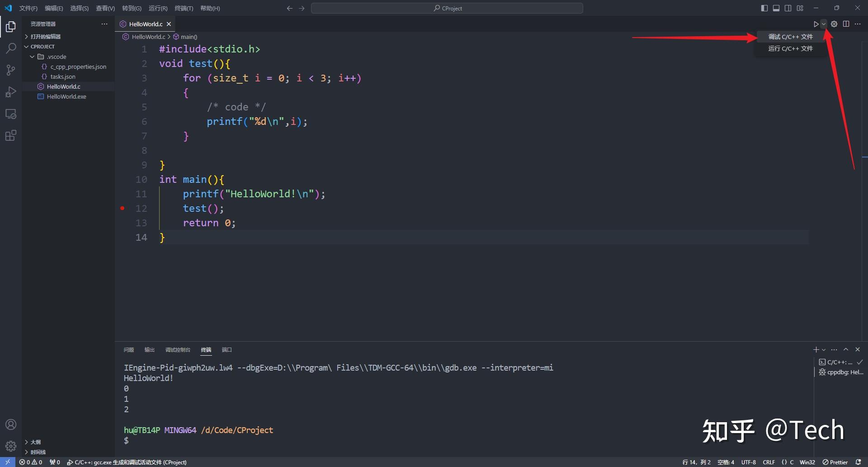Open the Remote Explorer icon
The width and height of the screenshot is (868, 467).
(x=10, y=114)
